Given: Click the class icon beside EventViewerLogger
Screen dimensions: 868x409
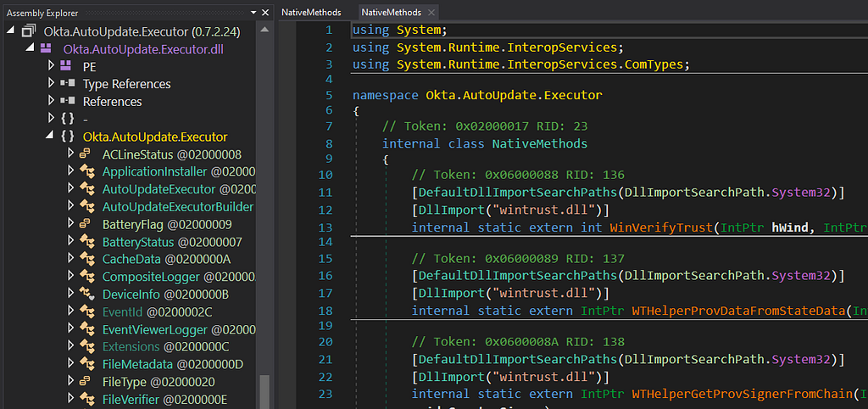Looking at the screenshot, I should point(87,330).
